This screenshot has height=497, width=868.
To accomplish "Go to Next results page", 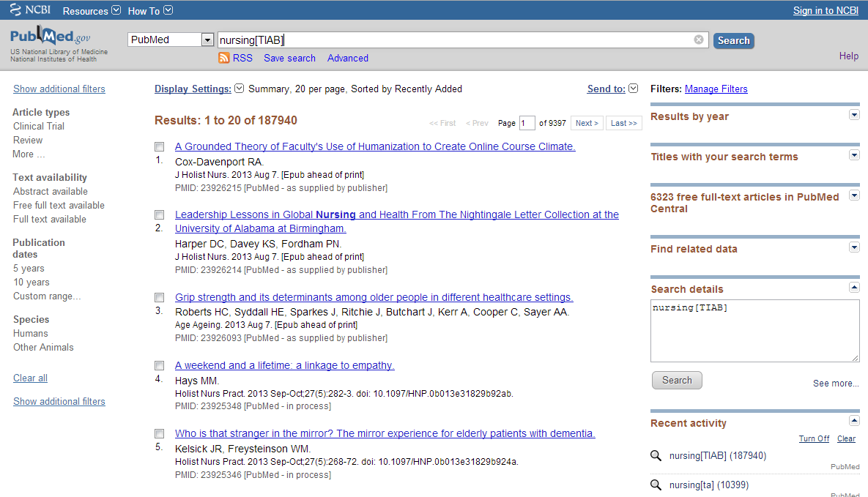I will [587, 124].
